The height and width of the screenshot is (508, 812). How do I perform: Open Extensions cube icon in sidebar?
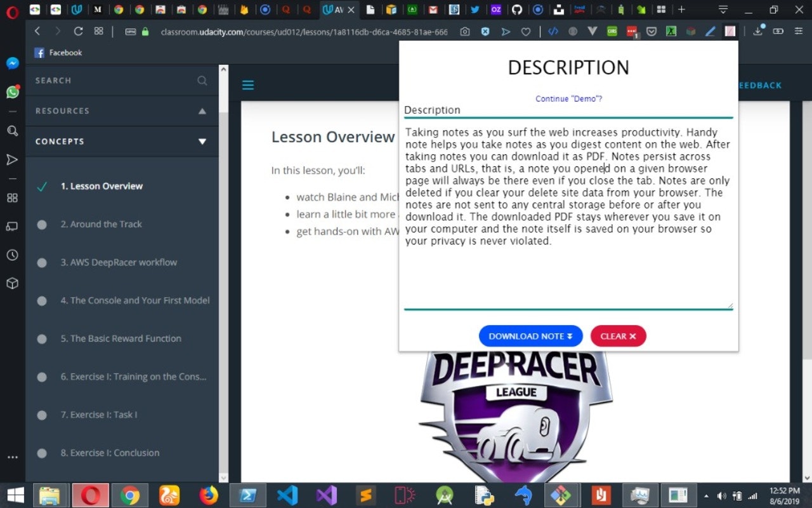12,283
